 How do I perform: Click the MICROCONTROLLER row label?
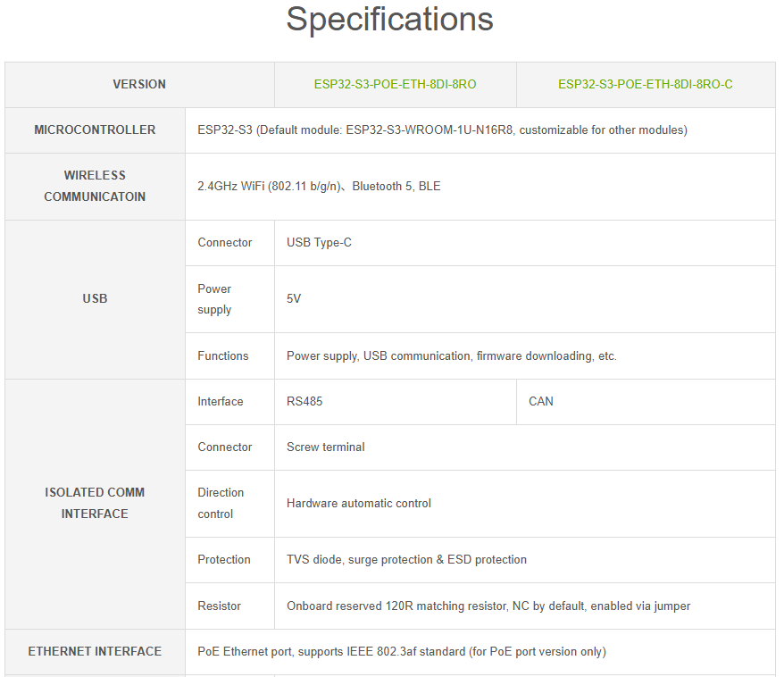tap(95, 130)
